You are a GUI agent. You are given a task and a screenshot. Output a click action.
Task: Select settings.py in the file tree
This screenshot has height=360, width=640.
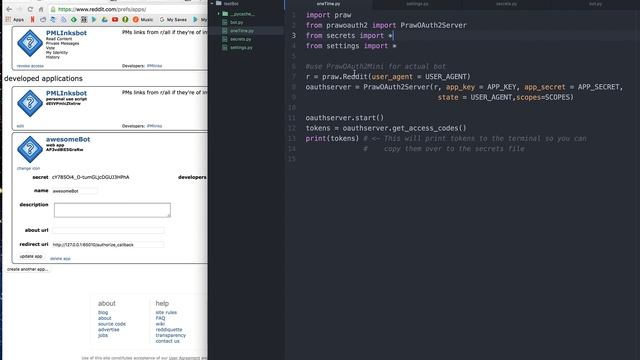(241, 47)
